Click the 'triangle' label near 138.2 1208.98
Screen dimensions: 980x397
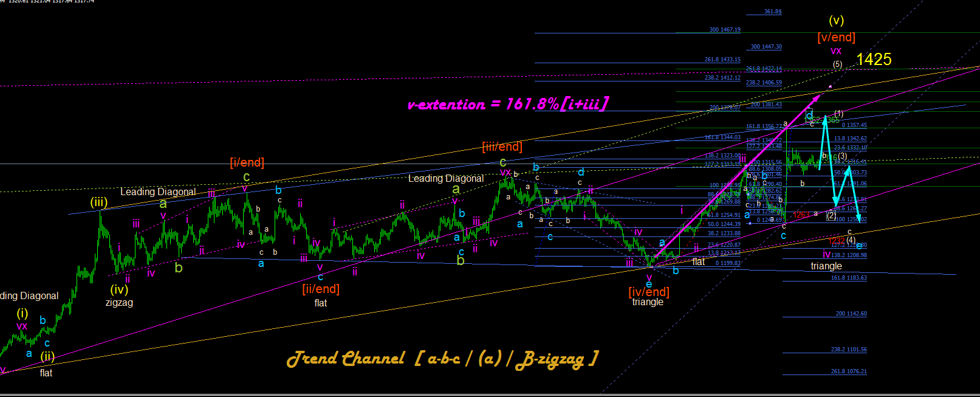point(826,266)
